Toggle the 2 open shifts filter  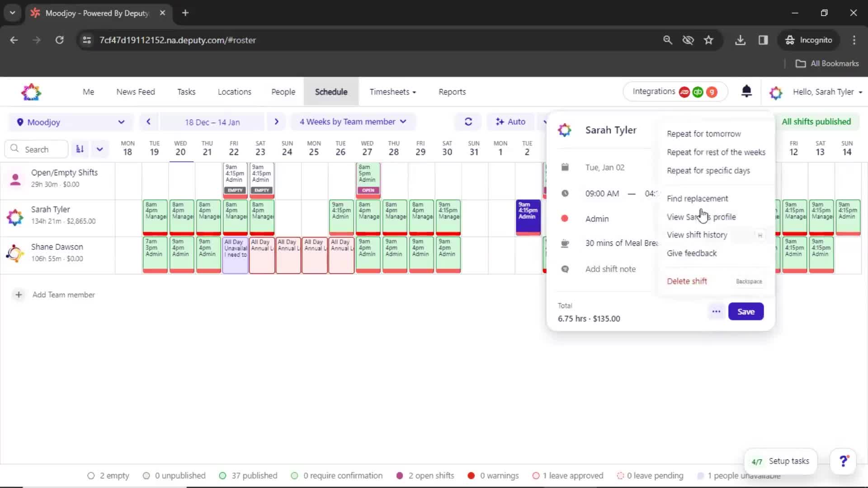[x=425, y=475]
